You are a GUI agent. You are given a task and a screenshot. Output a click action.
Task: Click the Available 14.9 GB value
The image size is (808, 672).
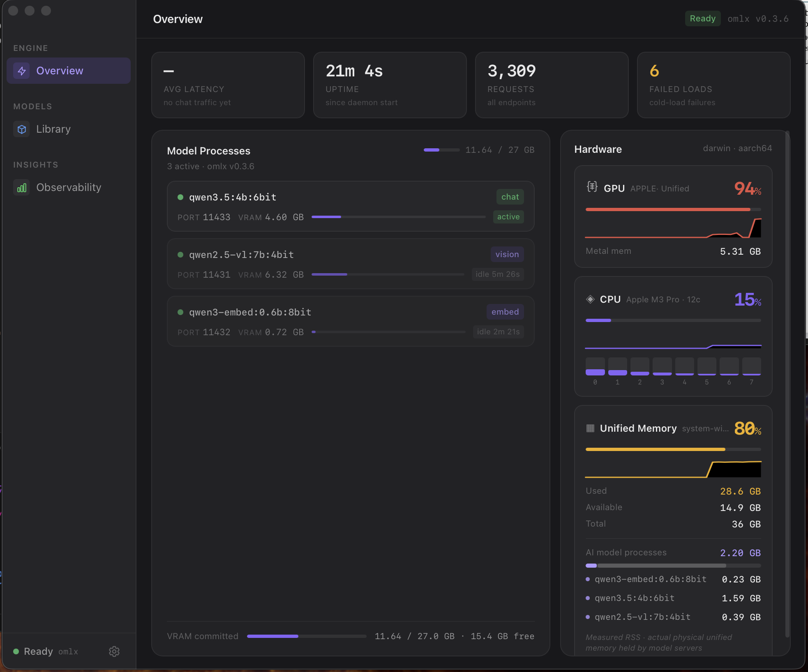(x=740, y=508)
